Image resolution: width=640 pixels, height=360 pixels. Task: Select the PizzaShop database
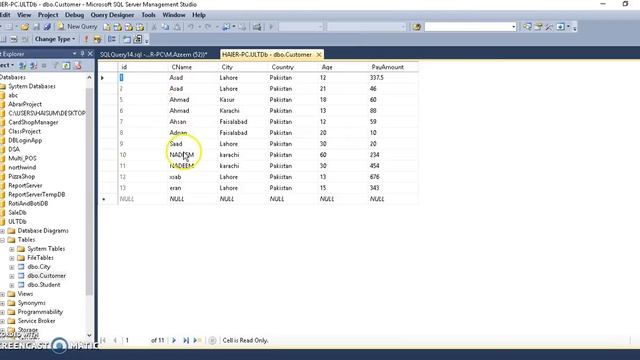[22, 176]
